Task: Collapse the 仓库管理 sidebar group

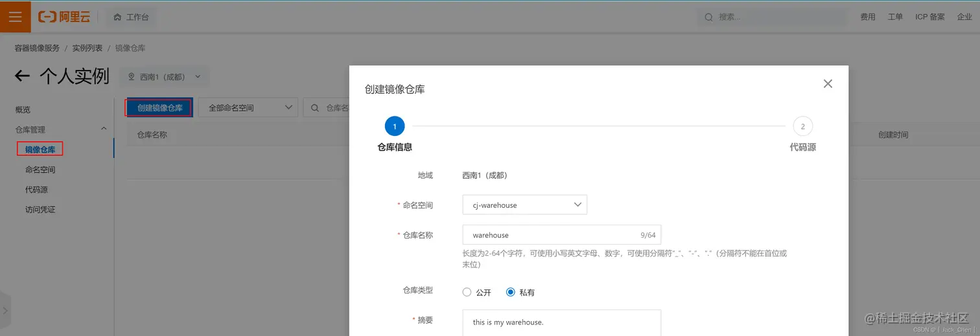Action: [104, 129]
